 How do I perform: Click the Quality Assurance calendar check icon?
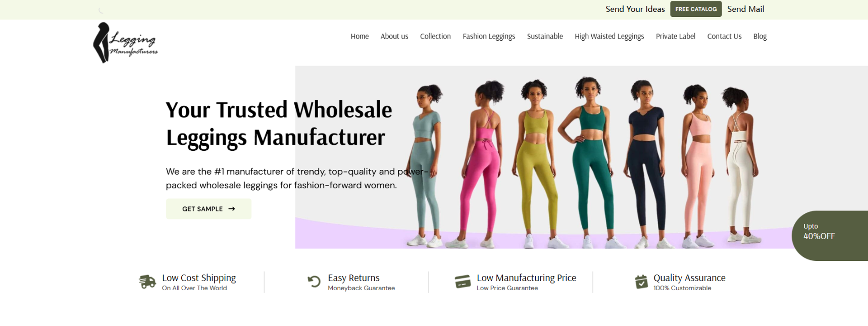641,282
